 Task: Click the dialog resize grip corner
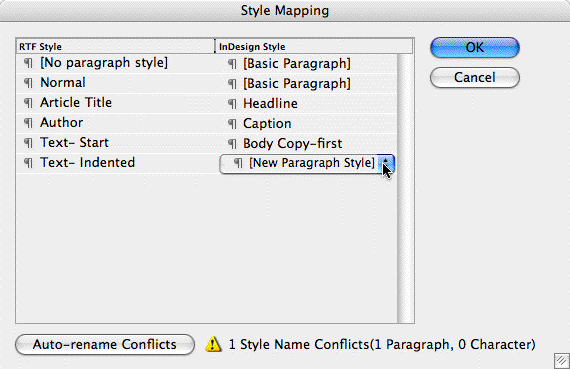(x=562, y=361)
